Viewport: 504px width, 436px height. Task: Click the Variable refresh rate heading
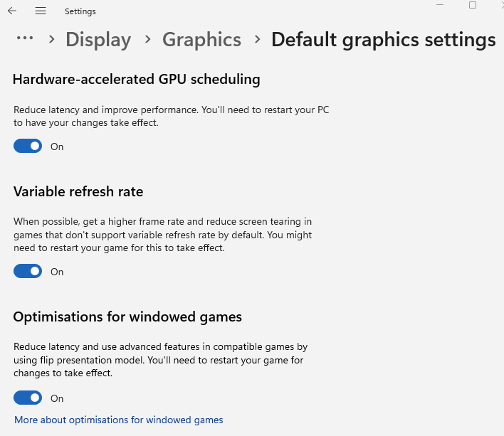click(x=78, y=191)
